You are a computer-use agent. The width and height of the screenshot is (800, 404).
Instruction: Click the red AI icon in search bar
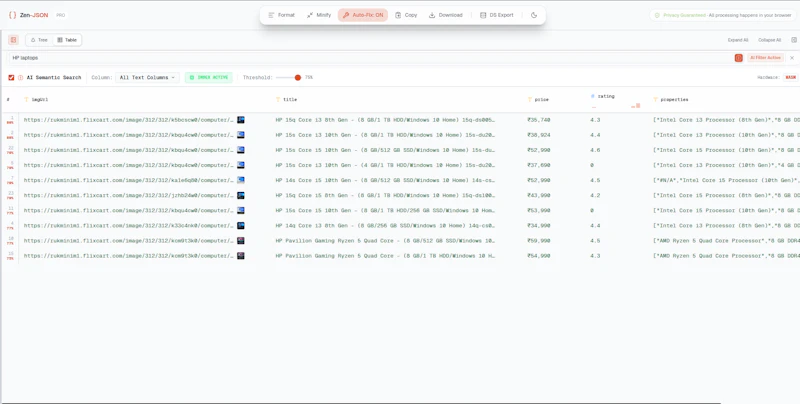[738, 58]
